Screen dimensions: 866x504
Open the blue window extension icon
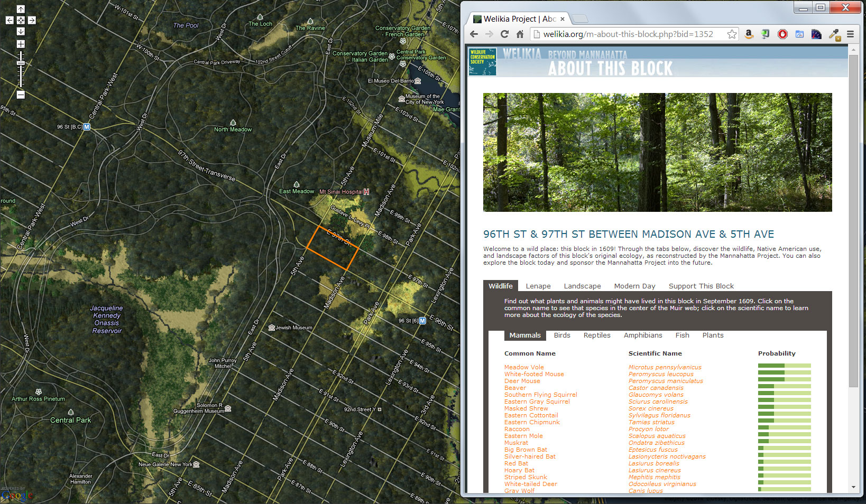point(799,34)
